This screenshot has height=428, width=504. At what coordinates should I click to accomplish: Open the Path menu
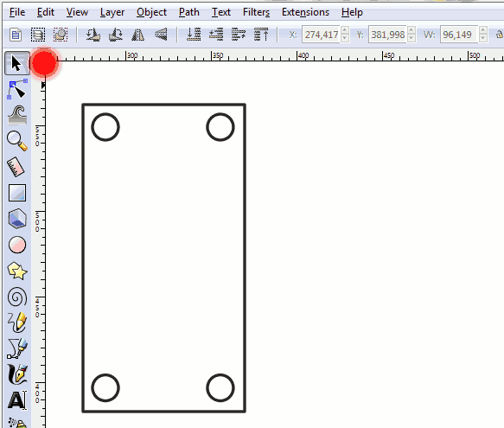189,12
